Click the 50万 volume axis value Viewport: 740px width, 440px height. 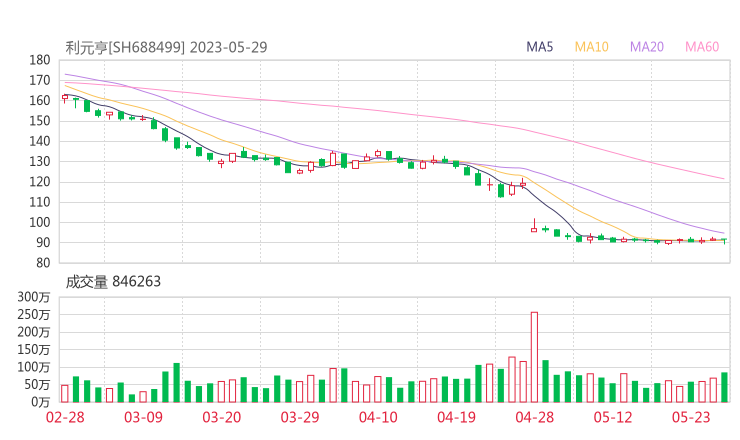click(37, 385)
